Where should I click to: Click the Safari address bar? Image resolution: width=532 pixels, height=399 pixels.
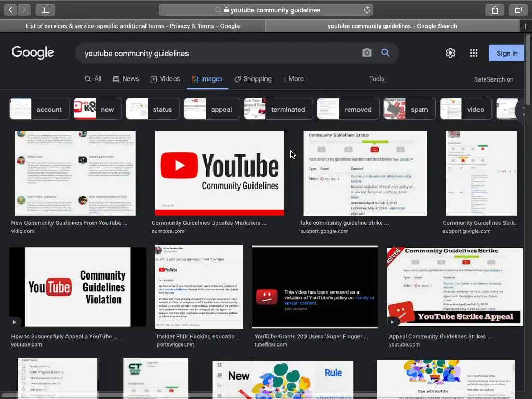(265, 10)
